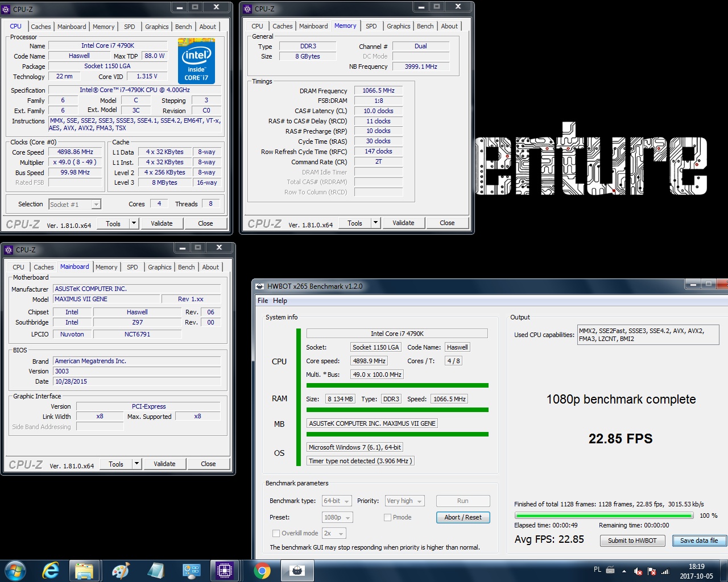Viewport: 728px width, 582px height.
Task: Open the control panel style taskbar icon
Action: coord(191,570)
